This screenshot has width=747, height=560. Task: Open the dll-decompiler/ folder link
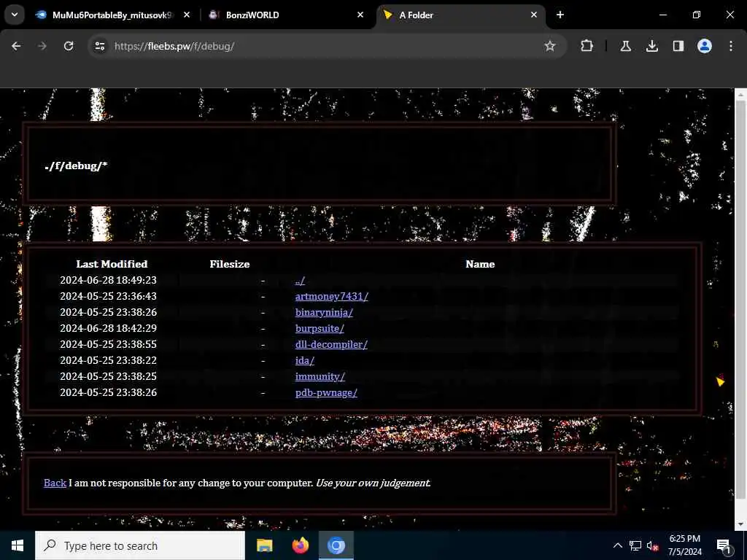tap(331, 344)
